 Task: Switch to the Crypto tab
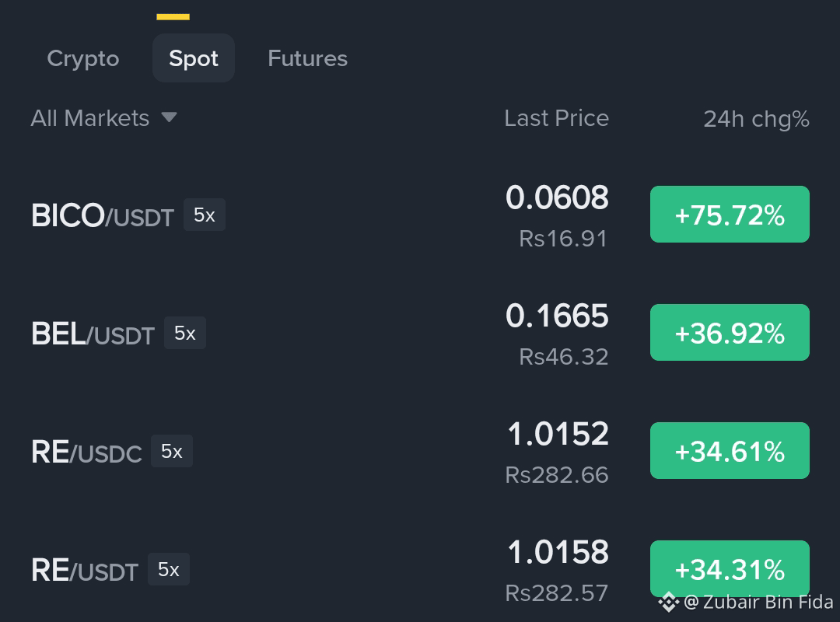coord(83,58)
